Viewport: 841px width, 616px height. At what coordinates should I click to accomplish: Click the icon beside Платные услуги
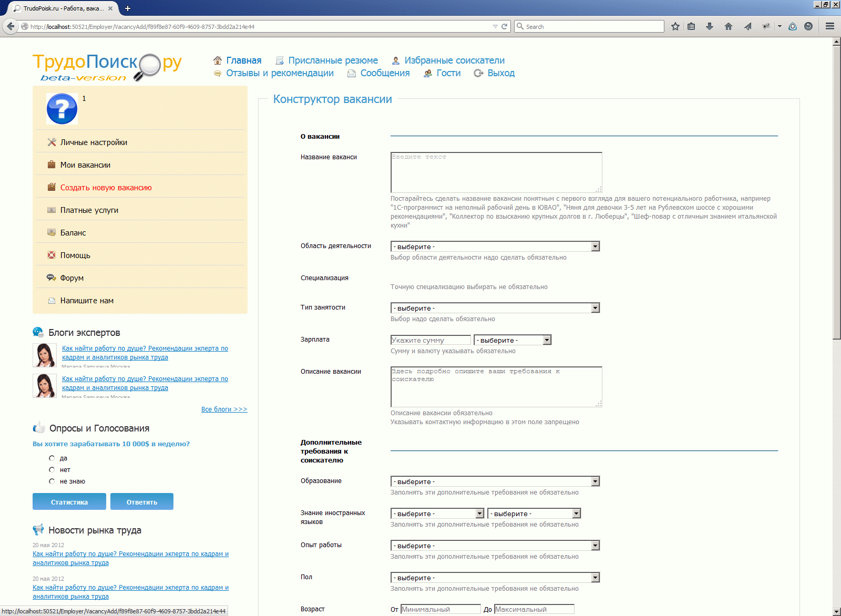coord(52,210)
